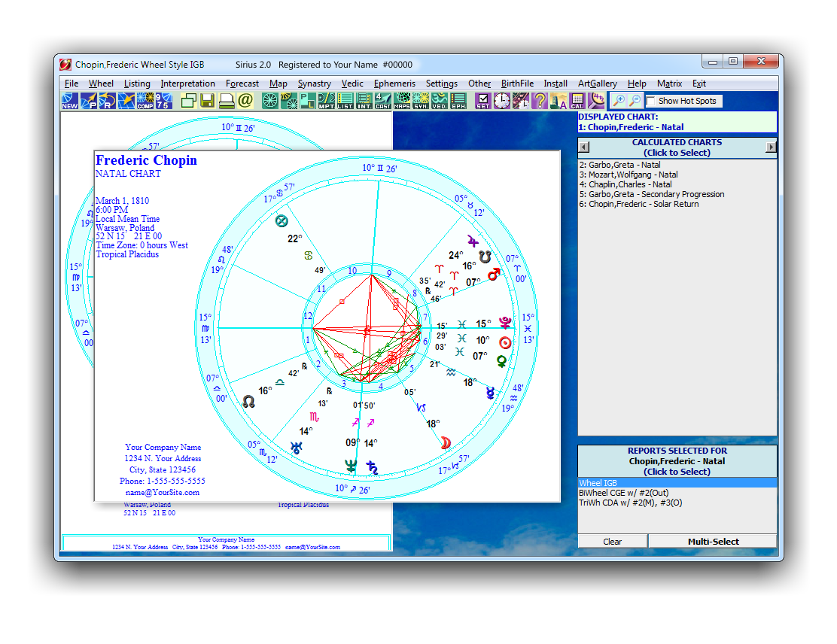Open the Wheel menu
837x644 pixels.
tap(101, 84)
